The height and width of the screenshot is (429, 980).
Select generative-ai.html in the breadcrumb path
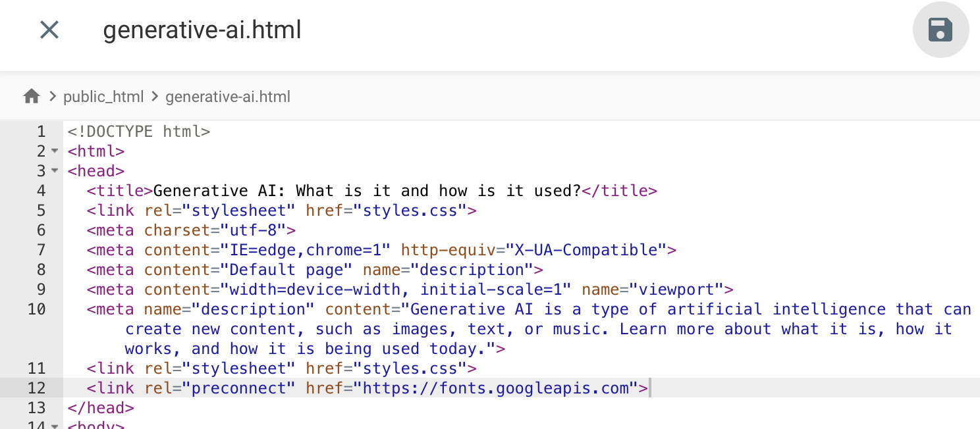pyautogui.click(x=227, y=97)
